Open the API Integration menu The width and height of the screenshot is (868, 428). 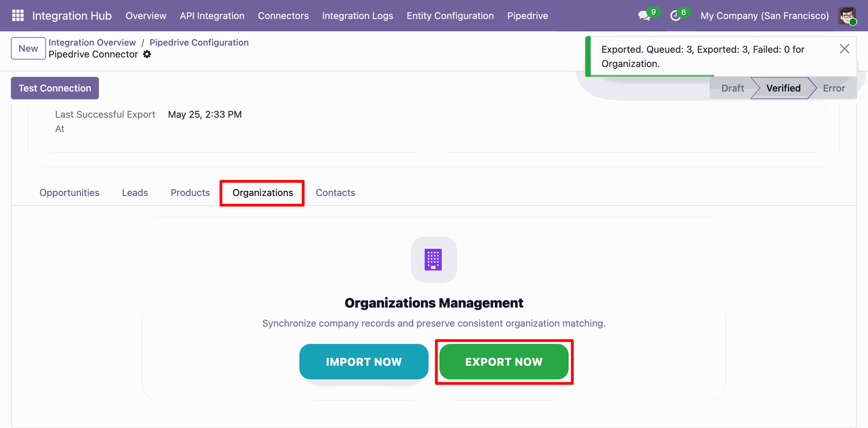(212, 16)
